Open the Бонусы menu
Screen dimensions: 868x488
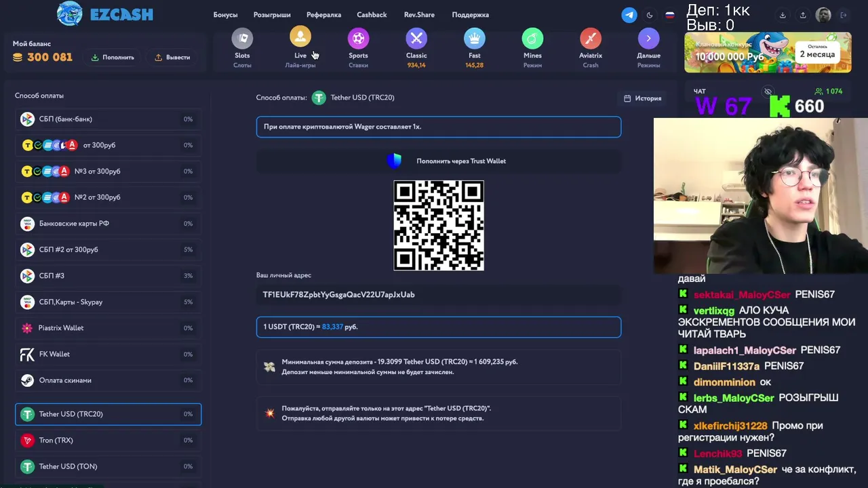click(225, 15)
